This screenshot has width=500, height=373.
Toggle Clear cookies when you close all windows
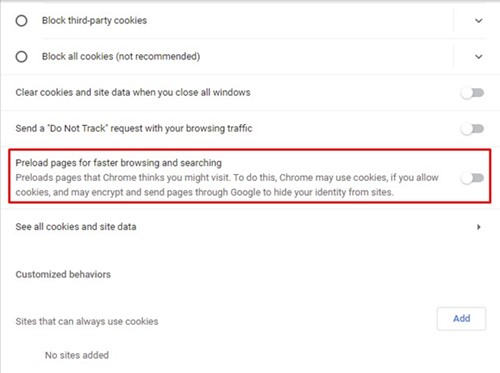pyautogui.click(x=472, y=93)
